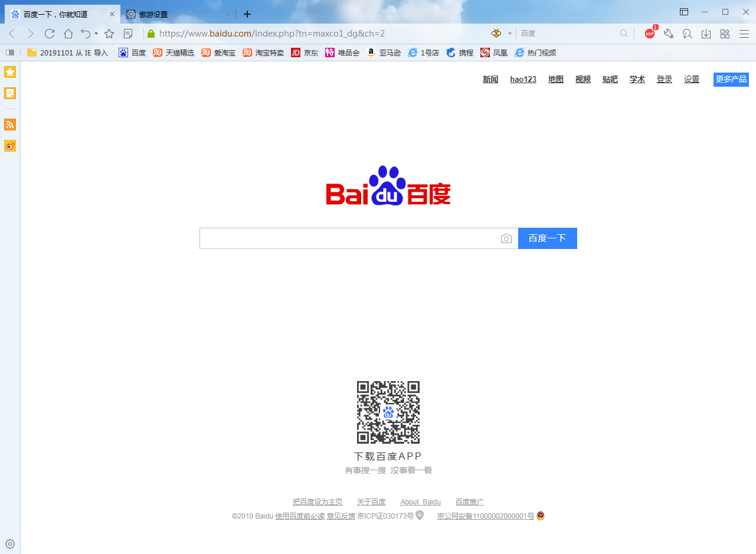
Task: Open the download manager icon
Action: point(706,33)
